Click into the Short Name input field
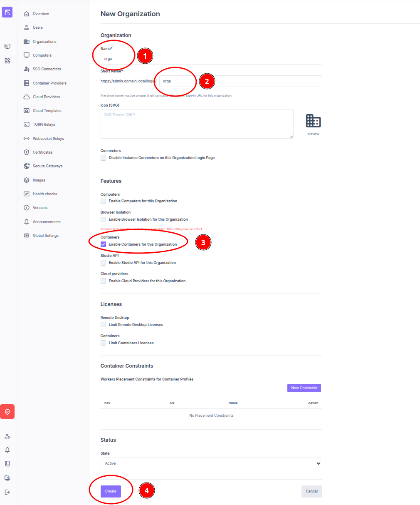This screenshot has width=420, height=505. (241, 81)
